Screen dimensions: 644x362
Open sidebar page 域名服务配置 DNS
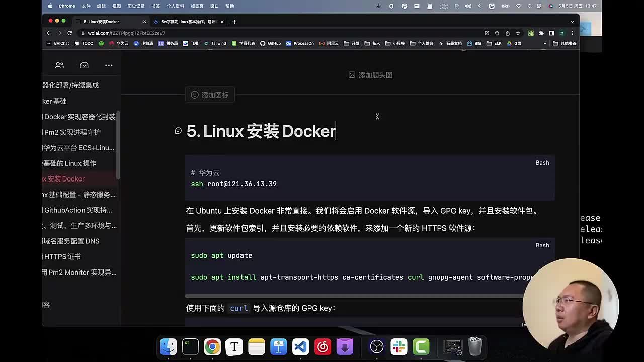(71, 241)
